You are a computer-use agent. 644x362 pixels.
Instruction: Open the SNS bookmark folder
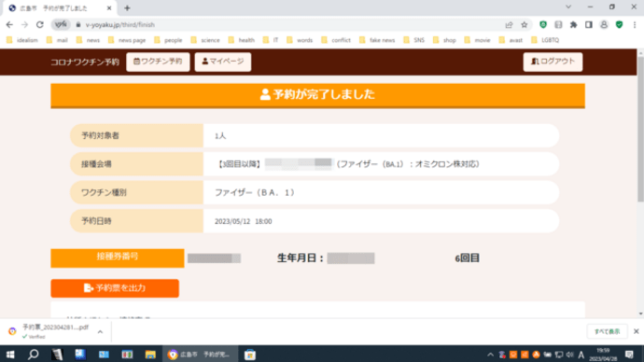414,40
